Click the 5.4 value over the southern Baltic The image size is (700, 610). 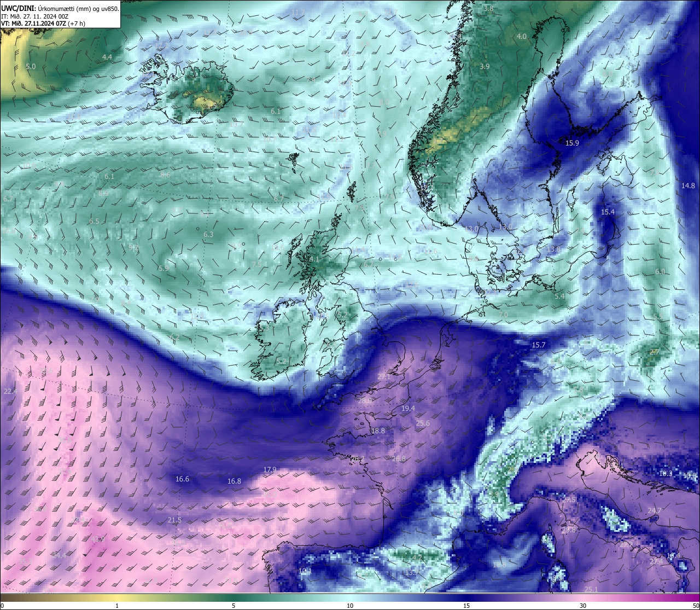(559, 296)
